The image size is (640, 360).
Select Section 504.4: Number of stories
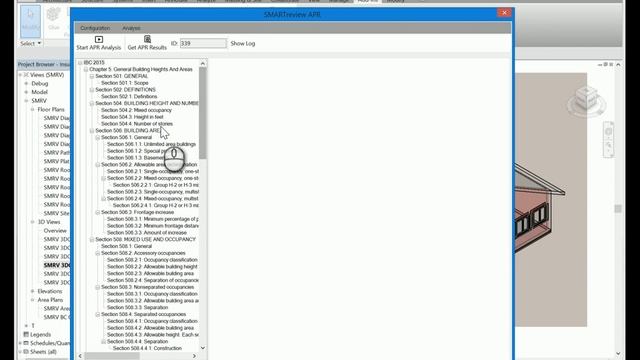pyautogui.click(x=137, y=124)
